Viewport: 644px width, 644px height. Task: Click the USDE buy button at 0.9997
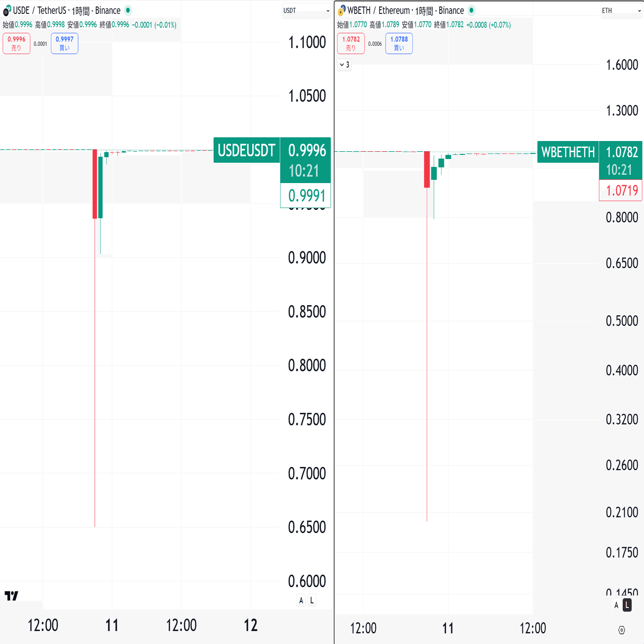pyautogui.click(x=65, y=43)
